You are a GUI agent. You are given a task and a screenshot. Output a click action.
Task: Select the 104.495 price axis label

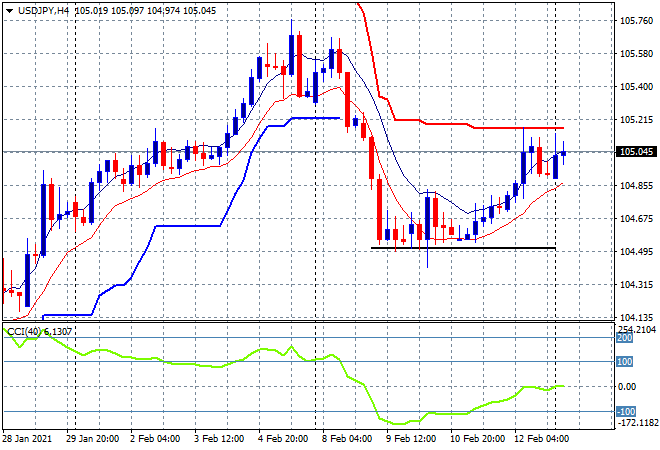pos(636,252)
